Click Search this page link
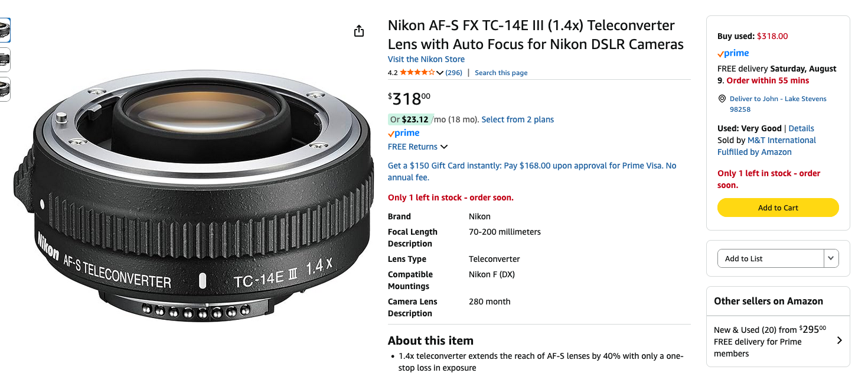Screen dimensions: 868x376 (x=501, y=73)
